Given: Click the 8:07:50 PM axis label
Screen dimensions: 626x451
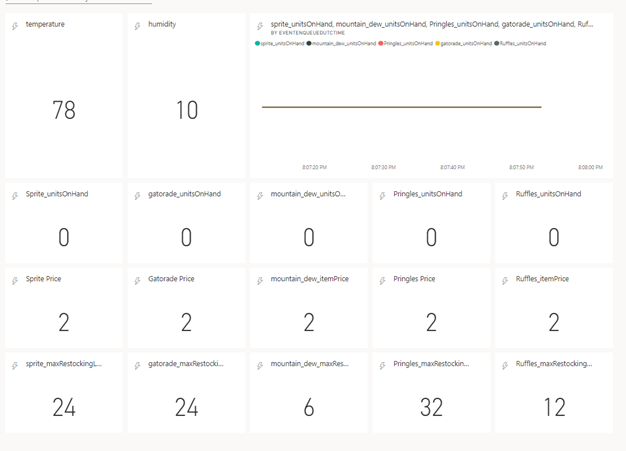Looking at the screenshot, I should coord(521,167).
